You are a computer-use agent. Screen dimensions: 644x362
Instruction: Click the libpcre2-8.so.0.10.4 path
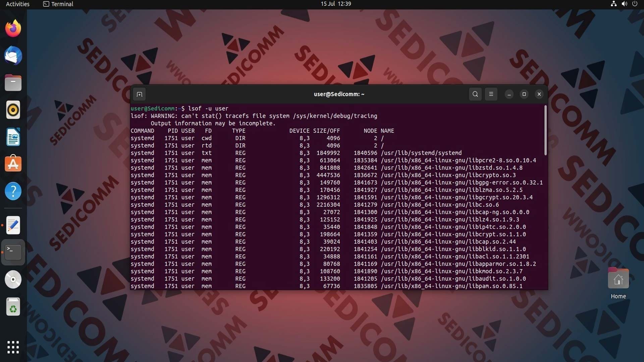pos(459,160)
